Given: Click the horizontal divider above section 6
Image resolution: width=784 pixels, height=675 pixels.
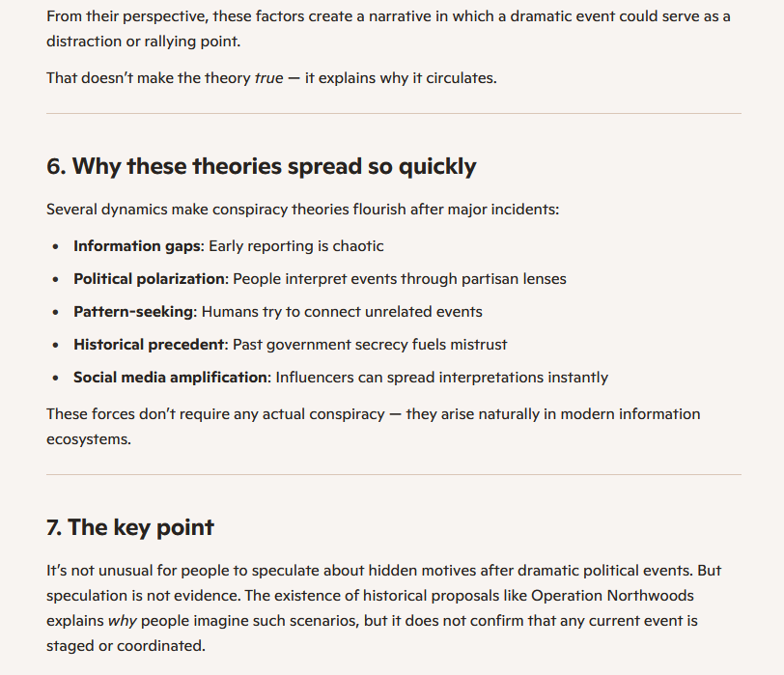Looking at the screenshot, I should [394, 114].
